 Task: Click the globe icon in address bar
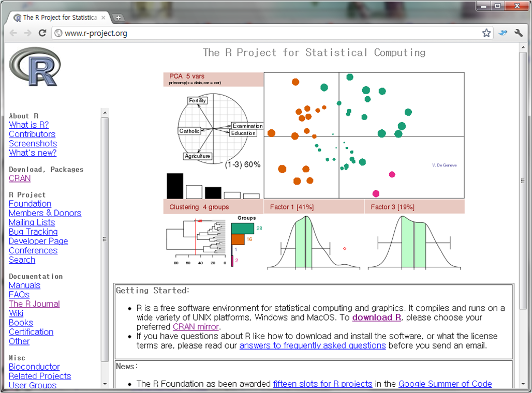tap(58, 33)
